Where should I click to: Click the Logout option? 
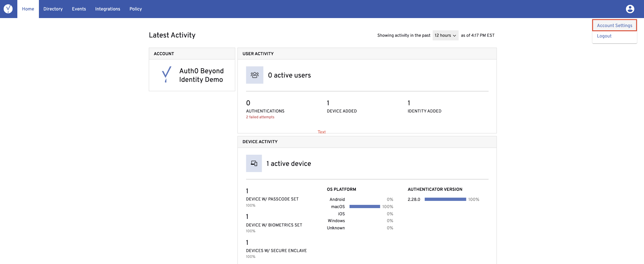(x=604, y=36)
